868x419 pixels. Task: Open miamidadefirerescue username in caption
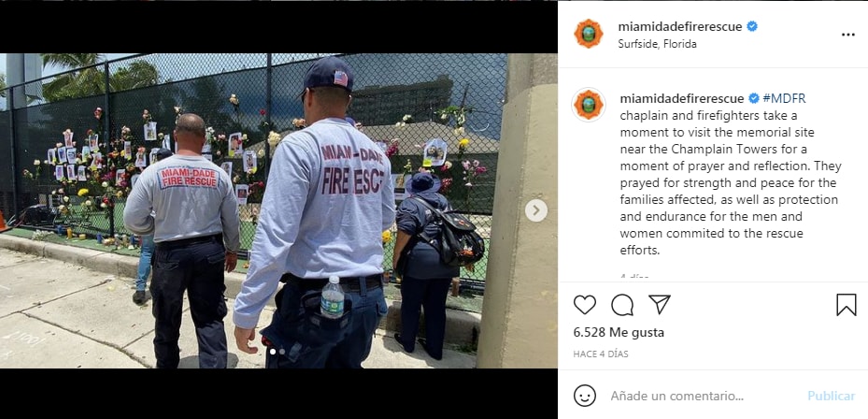pyautogui.click(x=682, y=98)
